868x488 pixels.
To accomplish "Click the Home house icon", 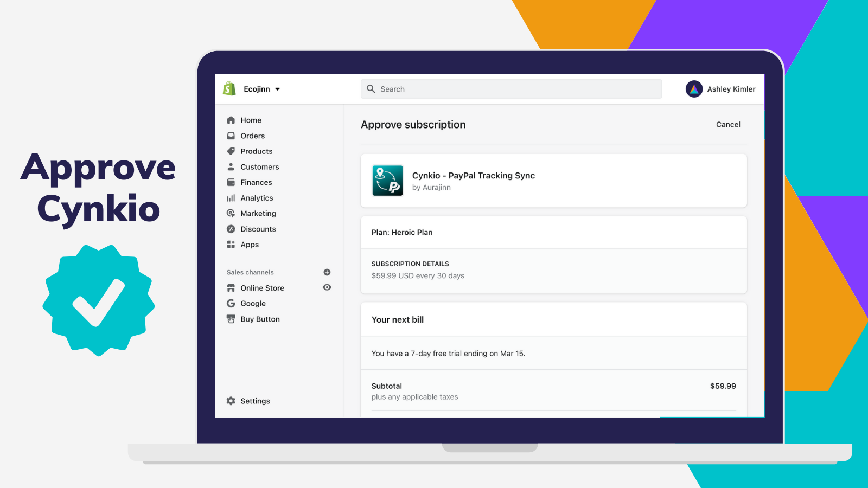I will (x=231, y=120).
